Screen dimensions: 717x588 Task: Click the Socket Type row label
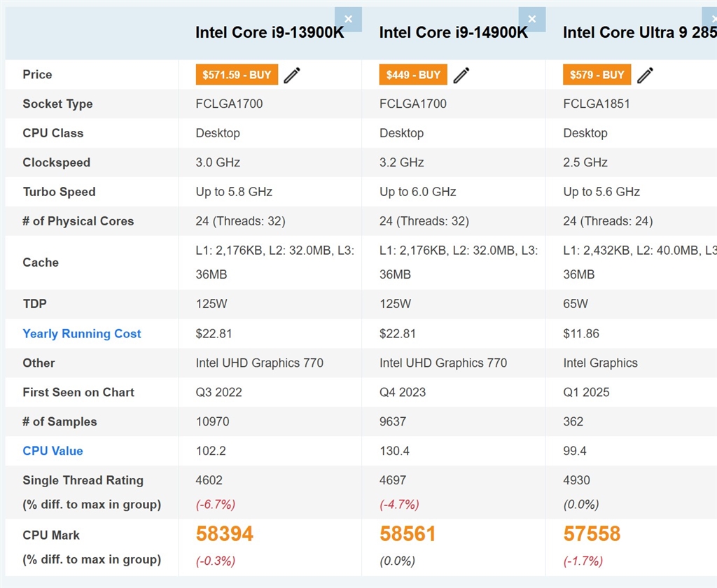(57, 104)
